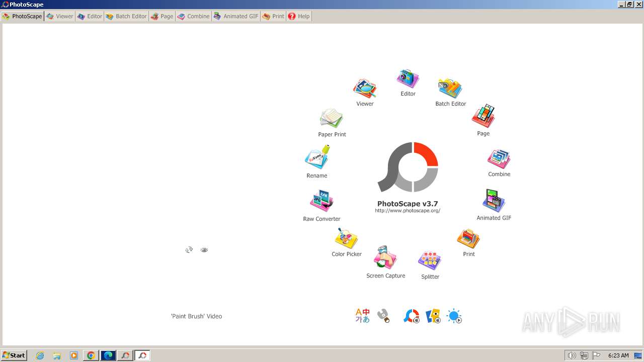Open the wrench settings icon

point(383,316)
